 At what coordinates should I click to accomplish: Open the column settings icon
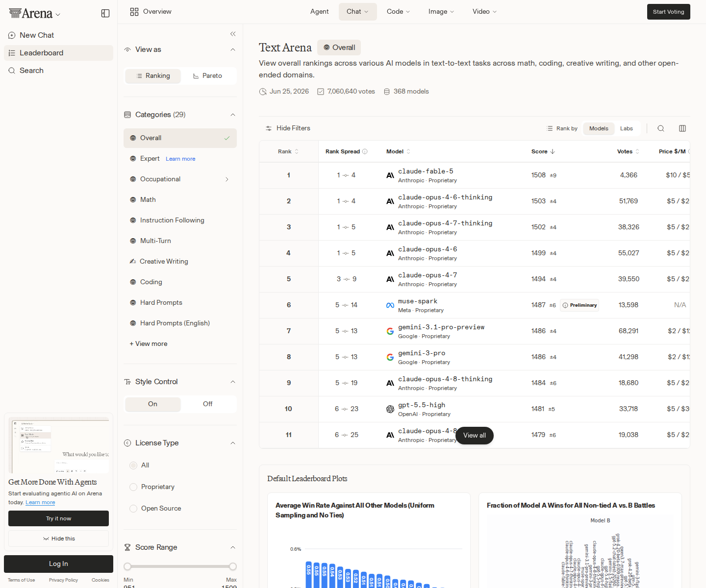(682, 128)
